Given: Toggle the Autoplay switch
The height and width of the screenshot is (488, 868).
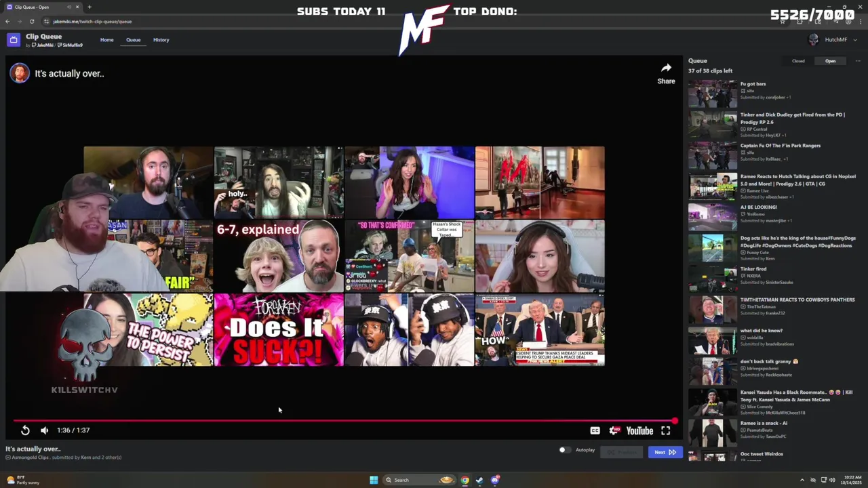Looking at the screenshot, I should tap(564, 450).
